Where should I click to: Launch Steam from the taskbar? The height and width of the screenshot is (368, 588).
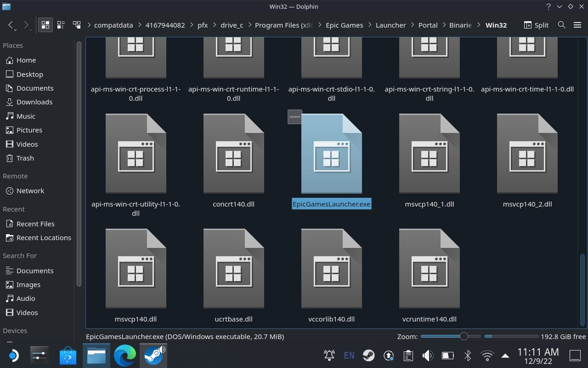(153, 355)
